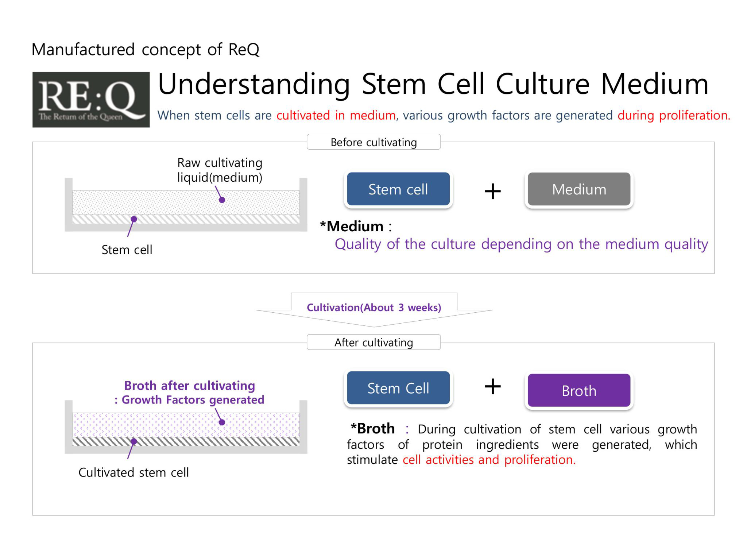Click the Manufactured concept of ReQ heading
The width and height of the screenshot is (747, 560).
146,50
